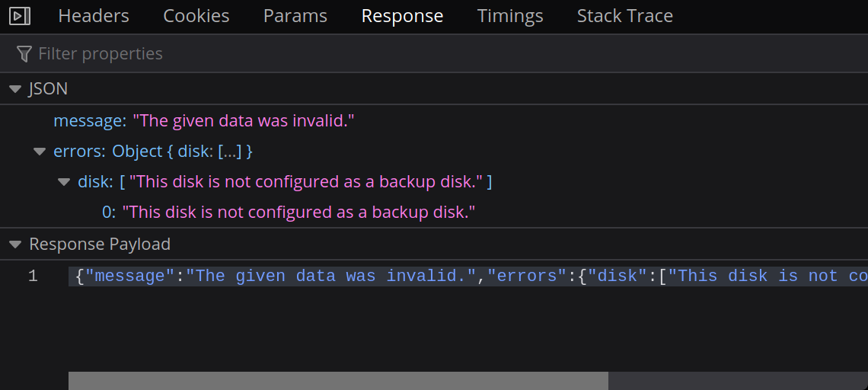The height and width of the screenshot is (390, 868).
Task: Open the Headers tab
Action: 94,16
